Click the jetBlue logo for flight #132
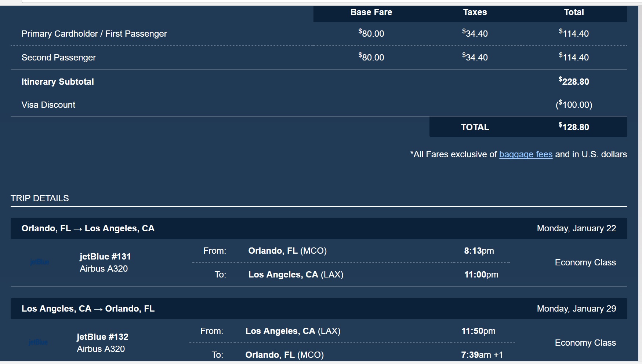The height and width of the screenshot is (364, 642). coord(38,342)
